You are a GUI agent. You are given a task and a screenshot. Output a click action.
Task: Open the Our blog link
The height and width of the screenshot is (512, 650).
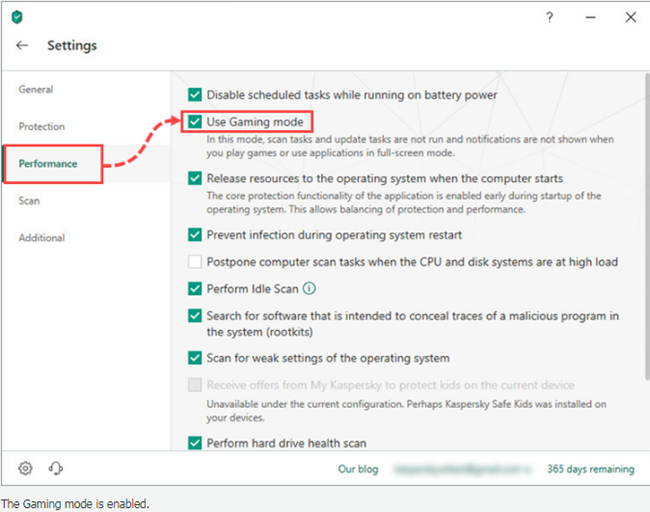[358, 469]
